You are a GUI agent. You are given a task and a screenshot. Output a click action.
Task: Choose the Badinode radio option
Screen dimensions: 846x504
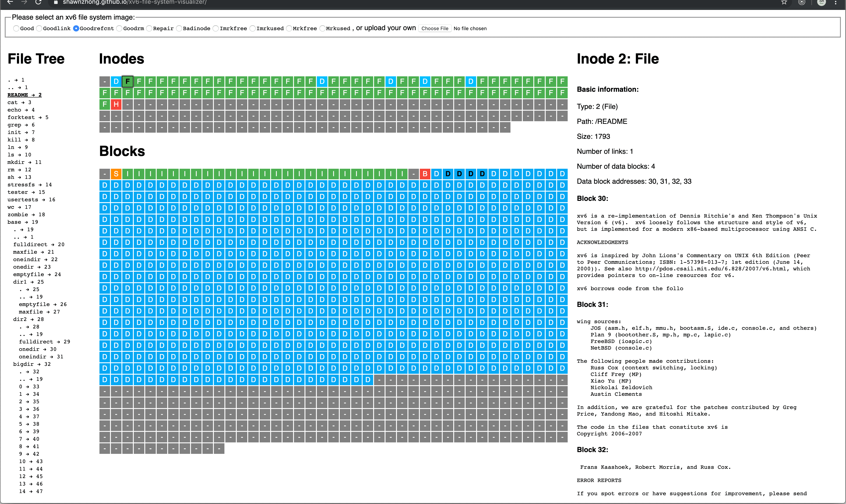[179, 29]
